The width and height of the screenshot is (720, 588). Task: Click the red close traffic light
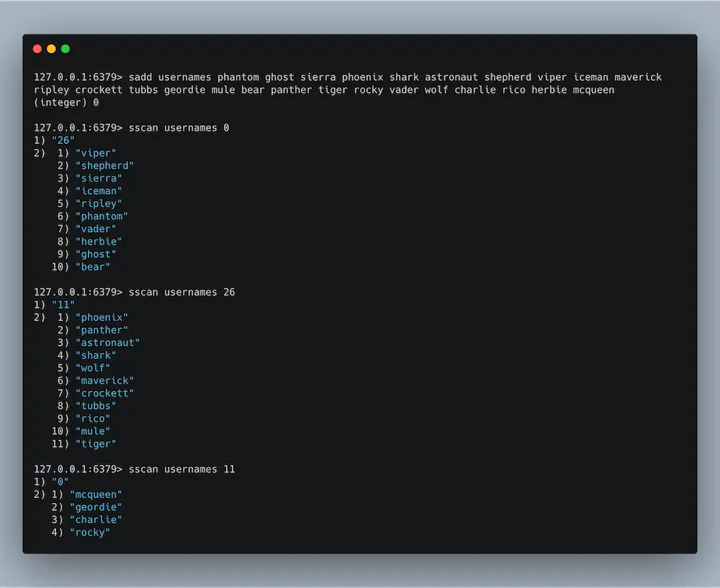click(x=37, y=48)
